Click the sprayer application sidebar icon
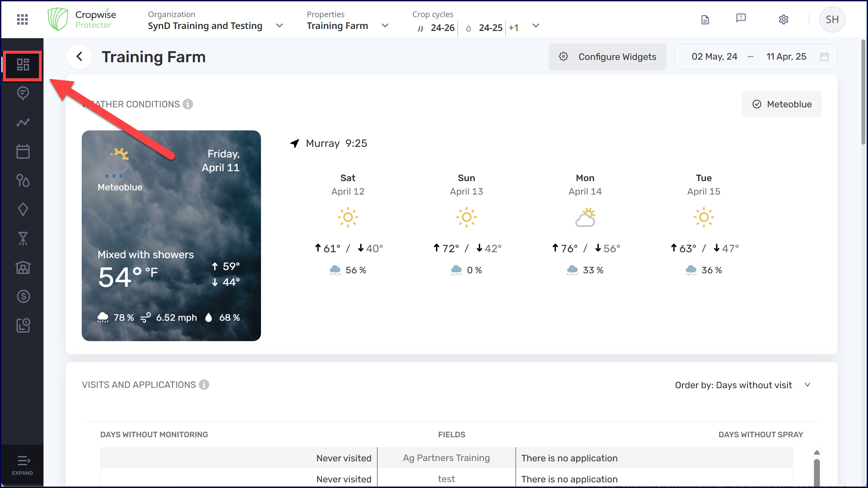 click(23, 238)
